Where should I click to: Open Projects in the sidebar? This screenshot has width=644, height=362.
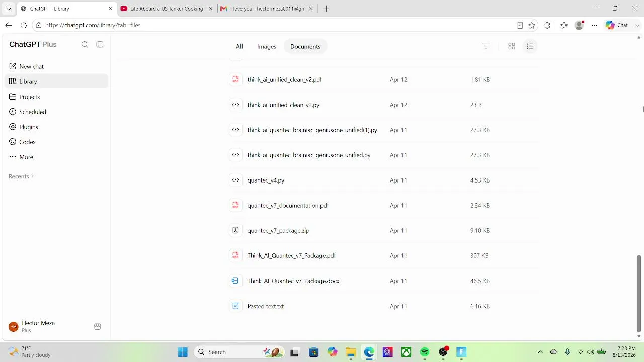click(x=56, y=97)
